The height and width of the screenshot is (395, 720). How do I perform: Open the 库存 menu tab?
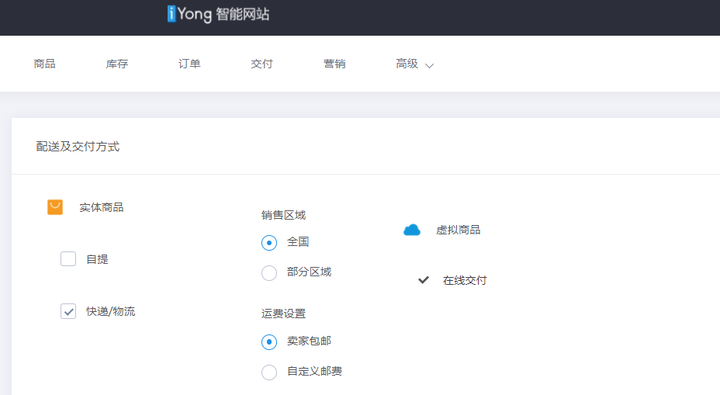pyautogui.click(x=117, y=64)
